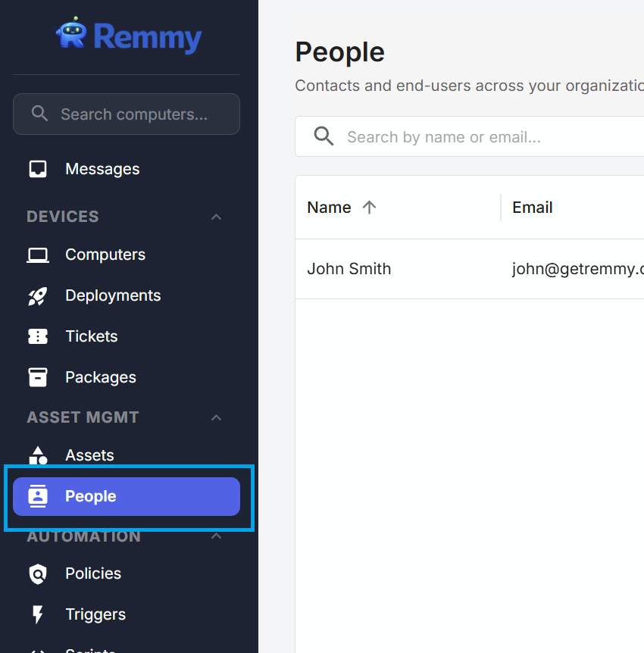The width and height of the screenshot is (644, 653).
Task: Collapse the AUTOMATION section chevron
Action: [216, 536]
